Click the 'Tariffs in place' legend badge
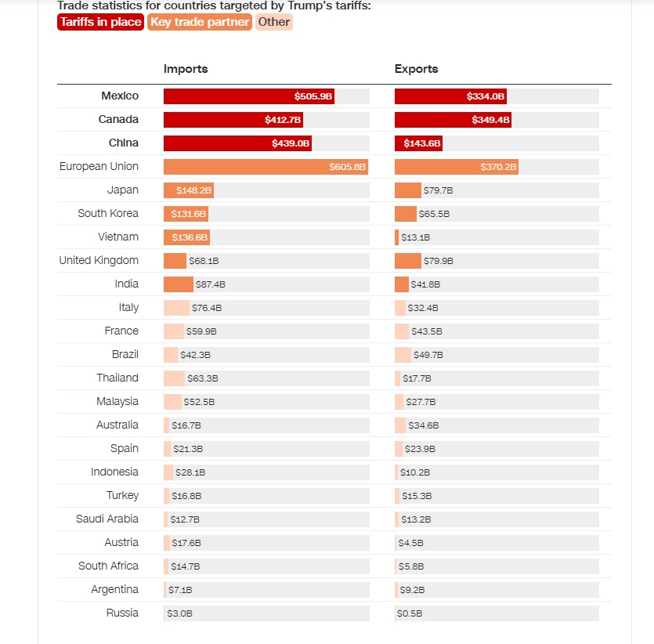The image size is (654, 644). [x=100, y=22]
